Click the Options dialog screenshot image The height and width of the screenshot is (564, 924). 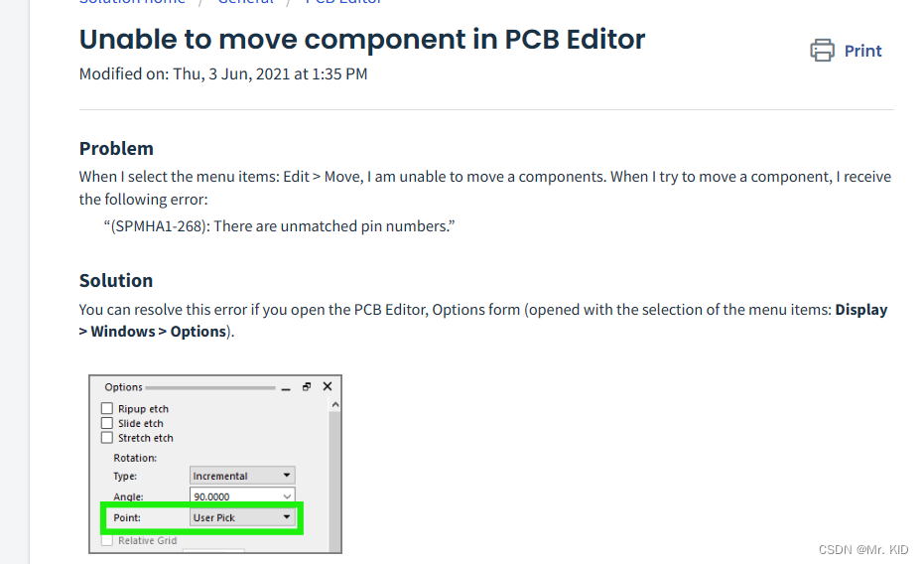(215, 464)
